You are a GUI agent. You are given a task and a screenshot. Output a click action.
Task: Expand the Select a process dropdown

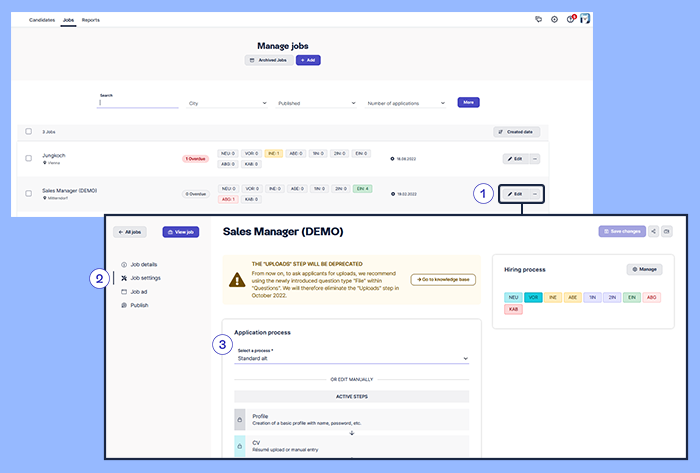coord(352,359)
